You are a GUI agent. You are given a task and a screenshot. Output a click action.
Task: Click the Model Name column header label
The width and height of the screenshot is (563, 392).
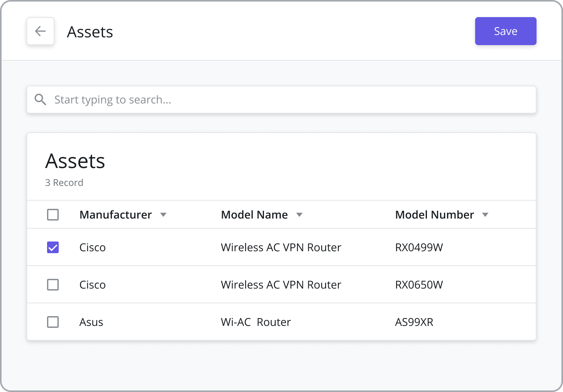click(x=254, y=215)
